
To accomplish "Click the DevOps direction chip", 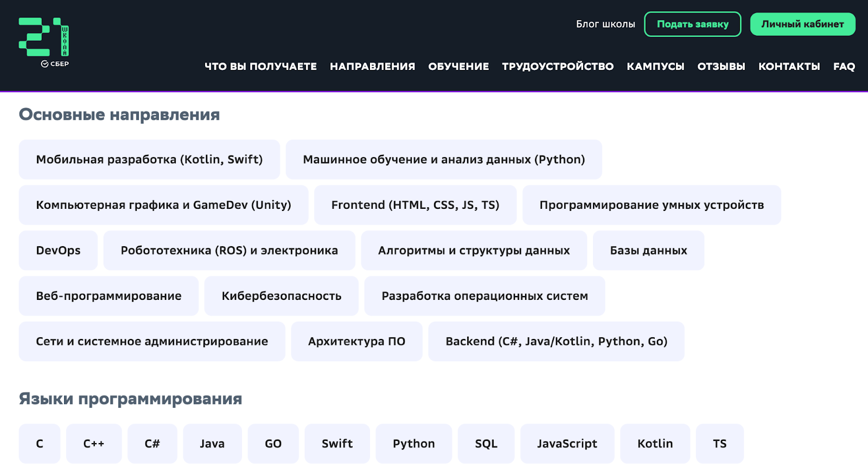I will pos(58,251).
